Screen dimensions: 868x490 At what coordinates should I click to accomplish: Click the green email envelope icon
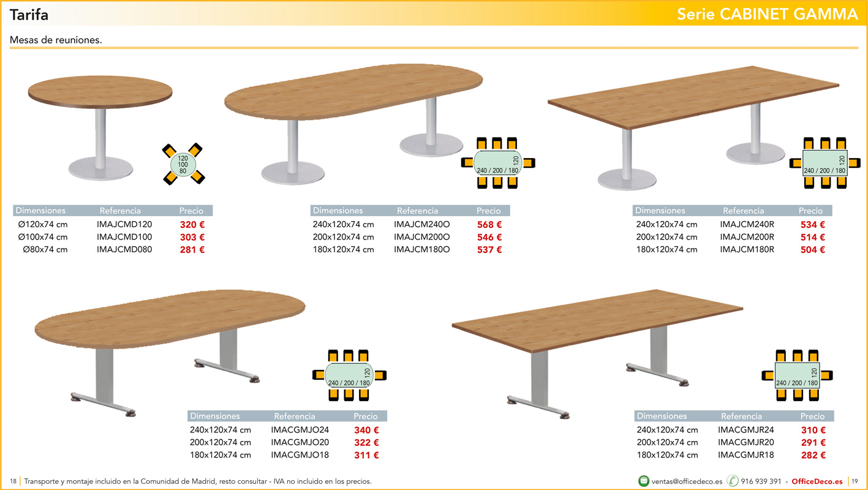[644, 481]
